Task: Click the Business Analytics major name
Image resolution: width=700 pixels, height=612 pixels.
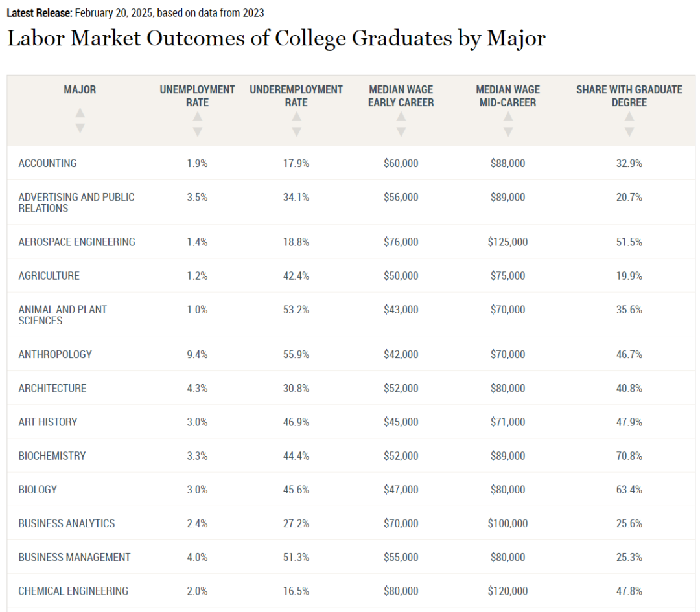Action: [66, 523]
